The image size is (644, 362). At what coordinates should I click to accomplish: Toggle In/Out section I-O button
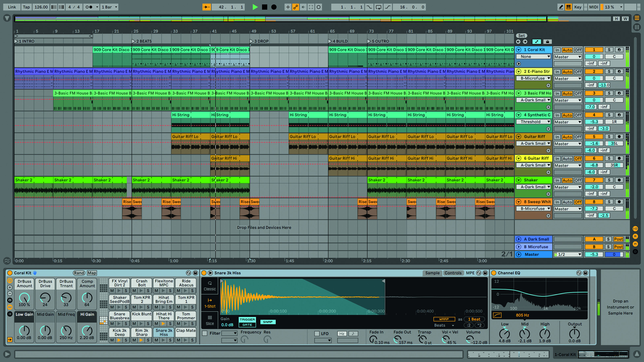click(635, 229)
